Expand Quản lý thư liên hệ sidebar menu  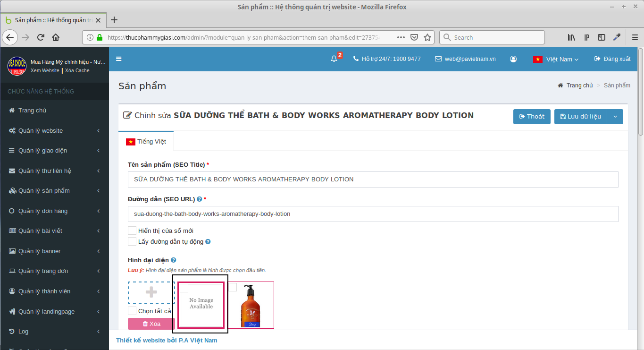[x=54, y=171]
